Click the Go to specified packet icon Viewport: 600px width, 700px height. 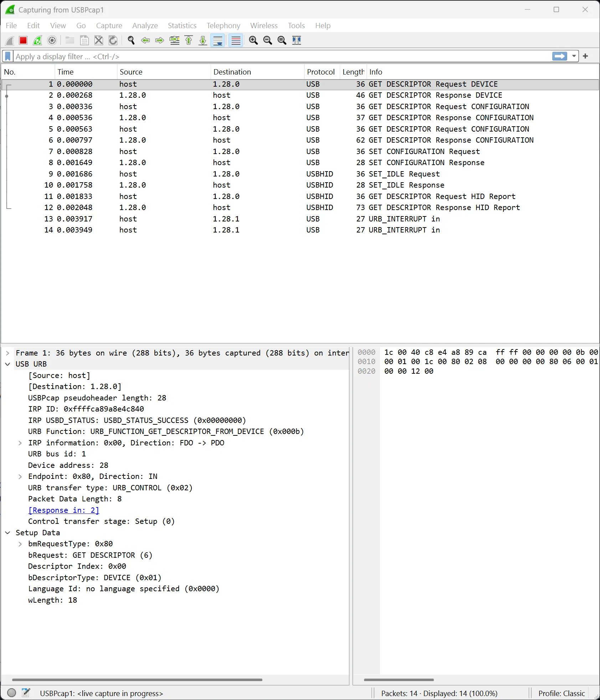174,40
